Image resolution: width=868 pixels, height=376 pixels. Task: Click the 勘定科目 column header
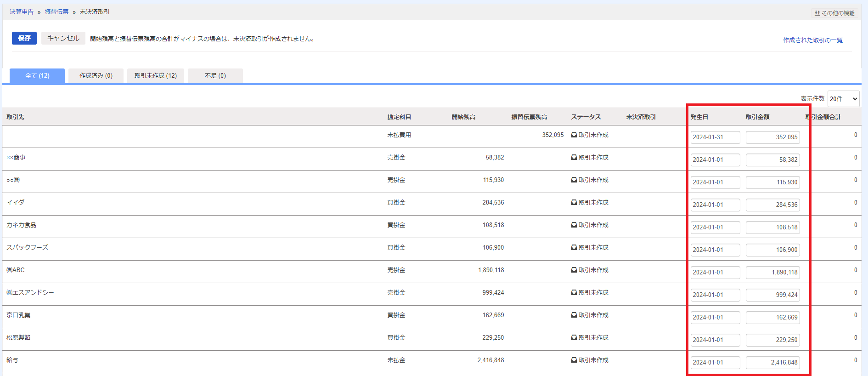[x=399, y=117]
